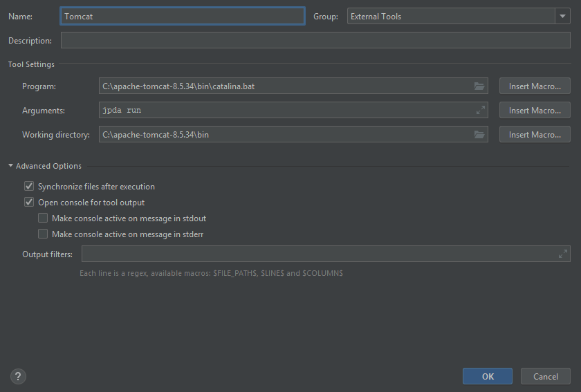The image size is (581, 392).
Task: Open the Group dropdown arrow
Action: coord(562,17)
